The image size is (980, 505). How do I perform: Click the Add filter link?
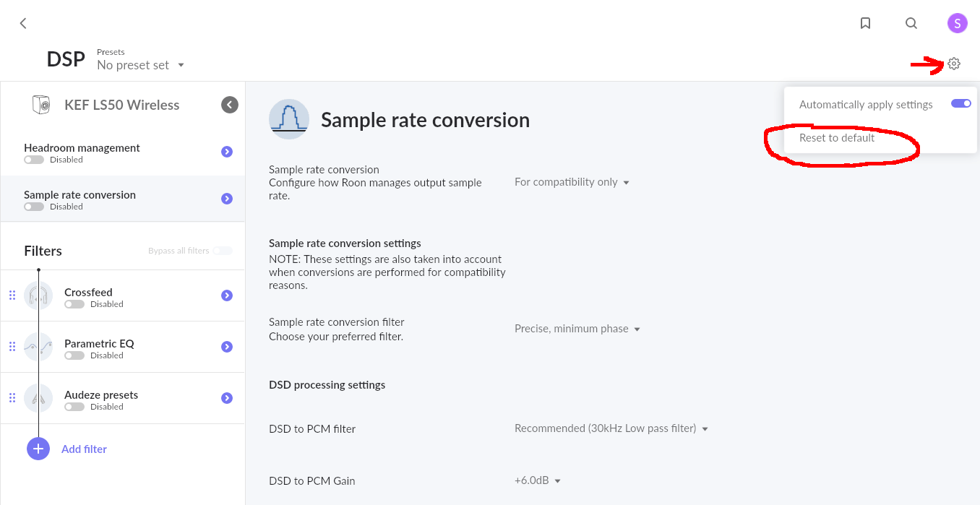coord(84,449)
